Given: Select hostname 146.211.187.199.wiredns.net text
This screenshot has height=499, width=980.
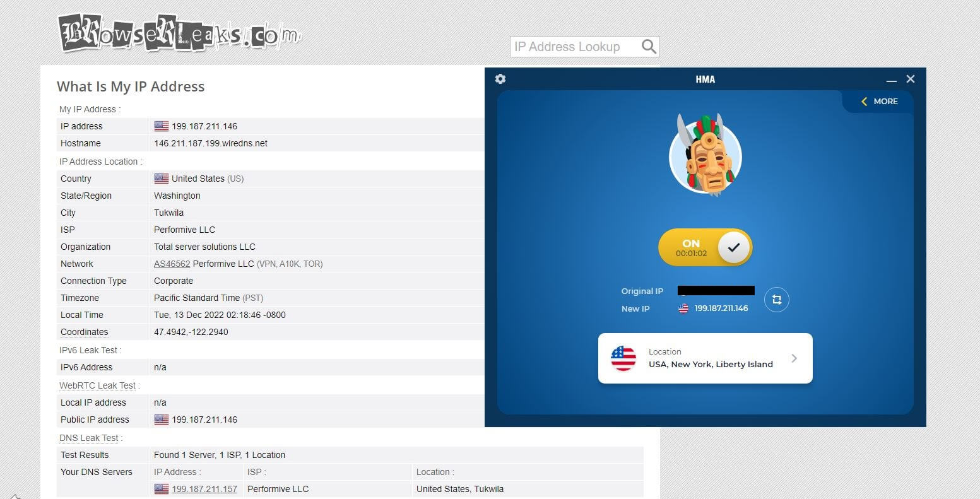Looking at the screenshot, I should tap(211, 143).
